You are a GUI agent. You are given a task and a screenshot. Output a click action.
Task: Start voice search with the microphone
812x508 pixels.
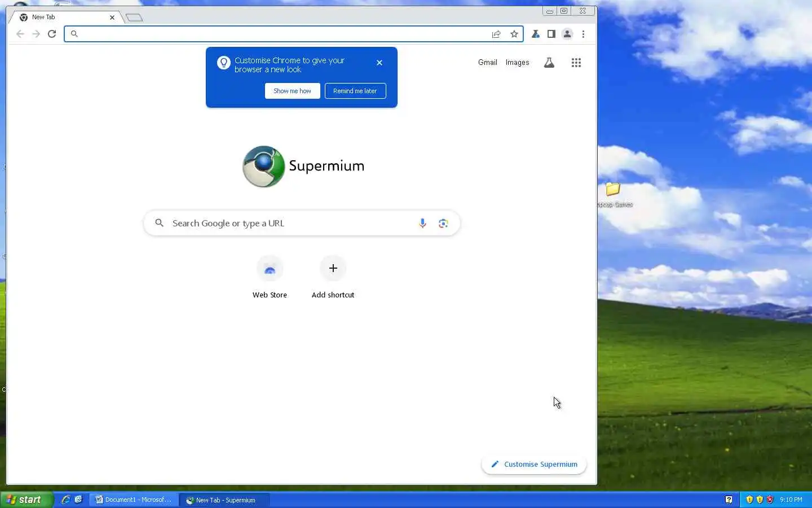422,224
